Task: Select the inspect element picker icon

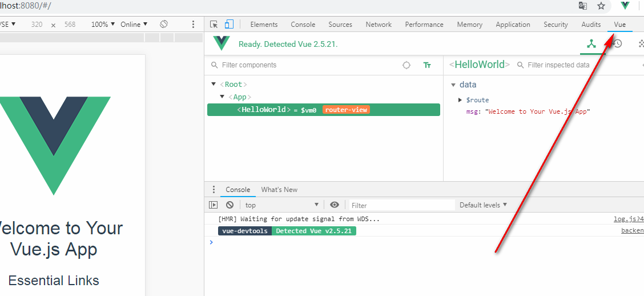Action: 214,24
